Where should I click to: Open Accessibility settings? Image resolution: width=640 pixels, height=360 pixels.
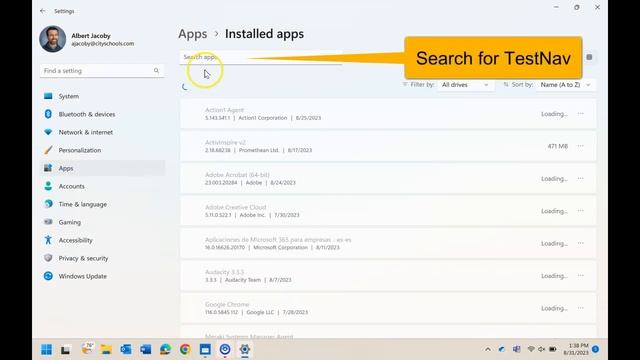(x=102, y=240)
